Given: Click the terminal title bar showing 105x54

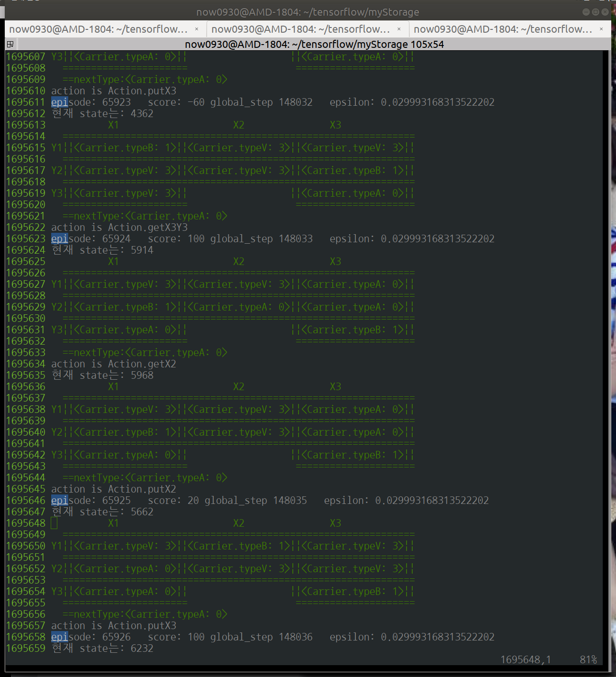Looking at the screenshot, I should [314, 44].
